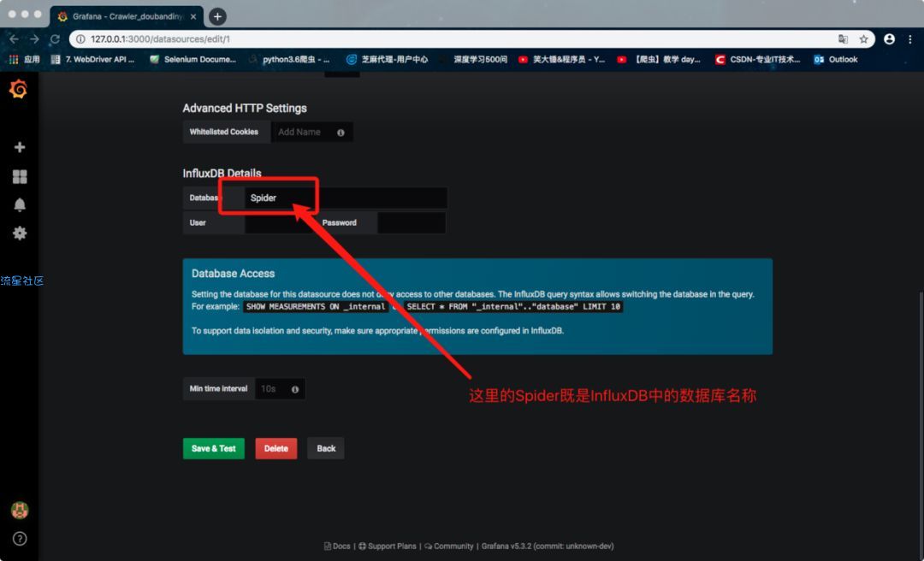
Task: Open the CSDN bookmark
Action: (x=758, y=60)
